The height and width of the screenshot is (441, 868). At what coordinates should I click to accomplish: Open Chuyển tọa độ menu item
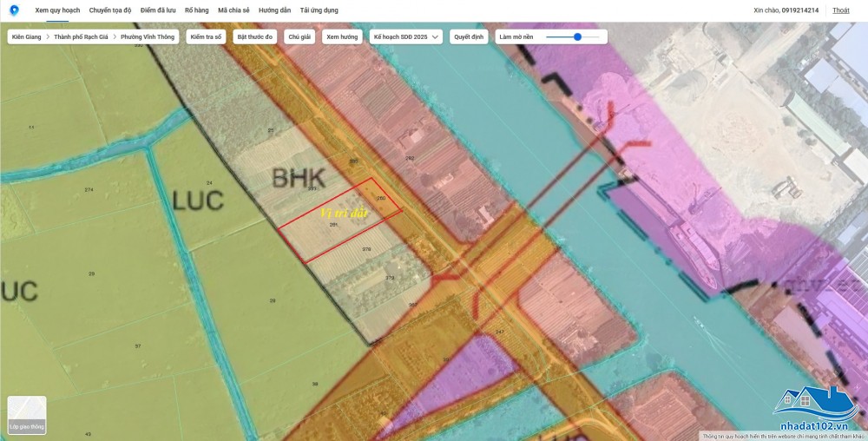(x=110, y=10)
